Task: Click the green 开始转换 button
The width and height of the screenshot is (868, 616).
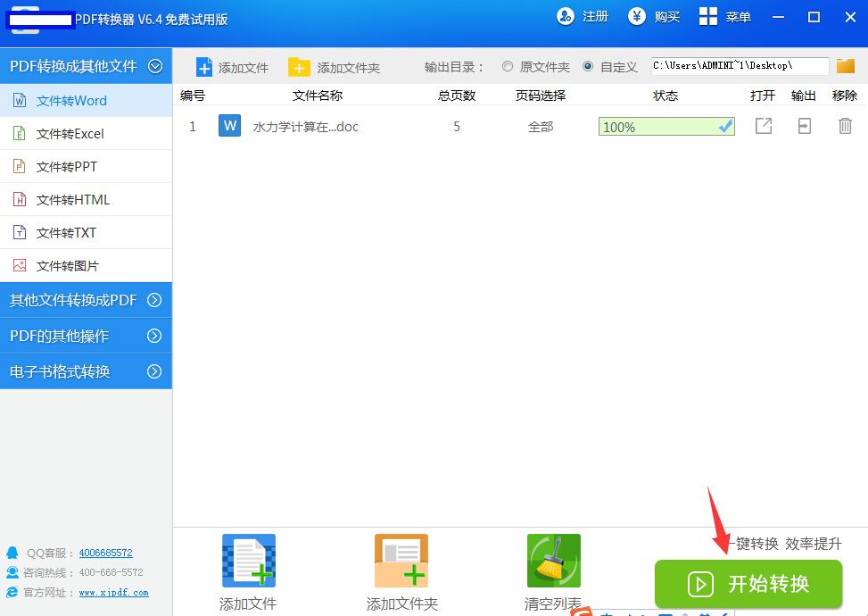Action: tap(748, 584)
